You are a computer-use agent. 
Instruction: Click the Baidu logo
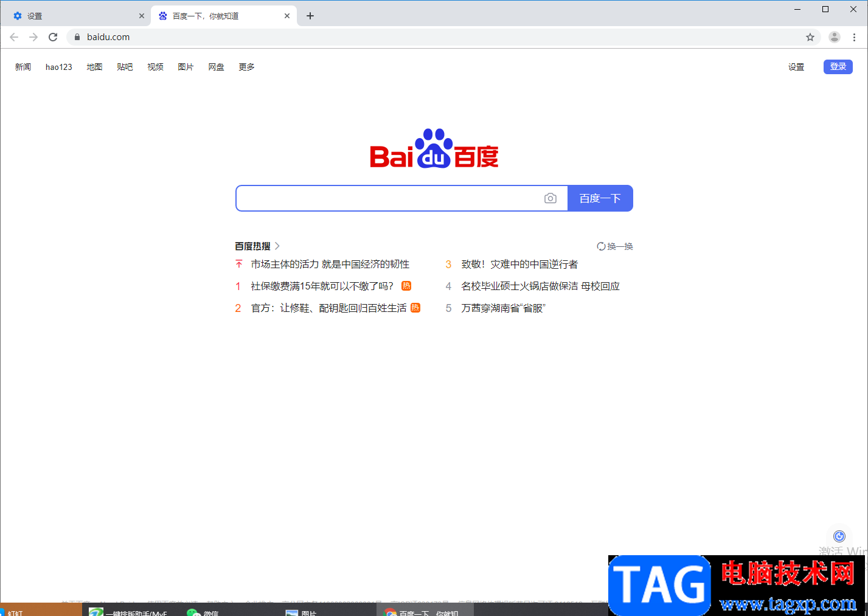pyautogui.click(x=434, y=148)
